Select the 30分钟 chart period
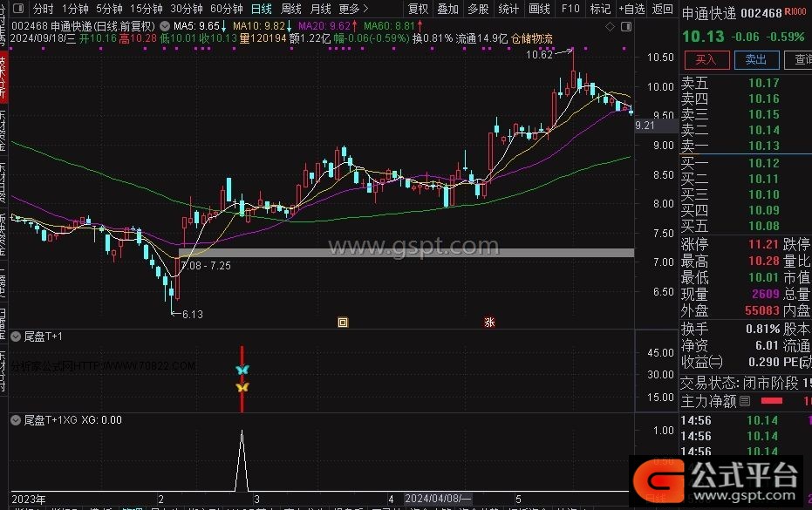The width and height of the screenshot is (812, 510). tap(187, 9)
